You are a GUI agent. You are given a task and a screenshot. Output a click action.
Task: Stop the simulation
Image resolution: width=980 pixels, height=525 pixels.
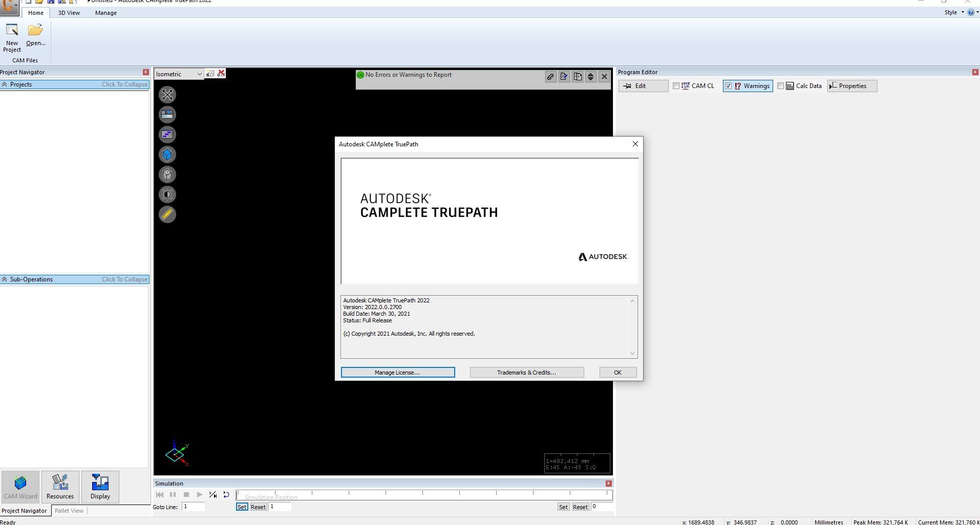tap(186, 495)
